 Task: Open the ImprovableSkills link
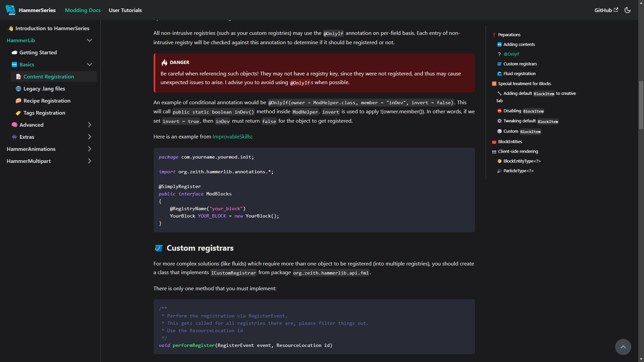point(231,137)
